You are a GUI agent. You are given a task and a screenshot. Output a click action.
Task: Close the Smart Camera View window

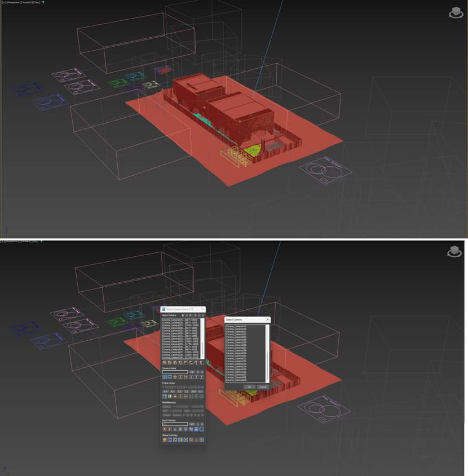pyautogui.click(x=202, y=309)
